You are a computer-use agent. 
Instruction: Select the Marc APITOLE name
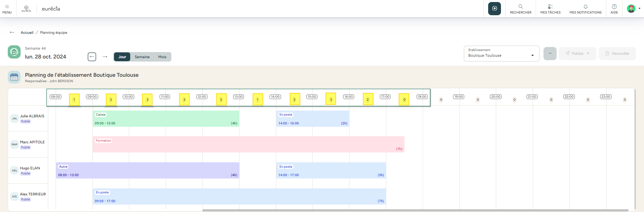[x=32, y=142]
